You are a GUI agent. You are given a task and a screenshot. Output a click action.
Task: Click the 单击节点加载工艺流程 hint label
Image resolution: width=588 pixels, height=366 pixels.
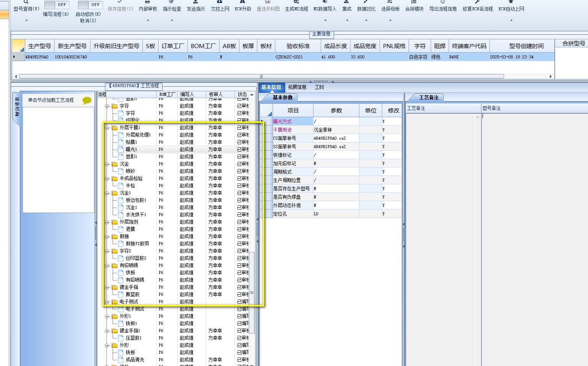[x=51, y=100]
